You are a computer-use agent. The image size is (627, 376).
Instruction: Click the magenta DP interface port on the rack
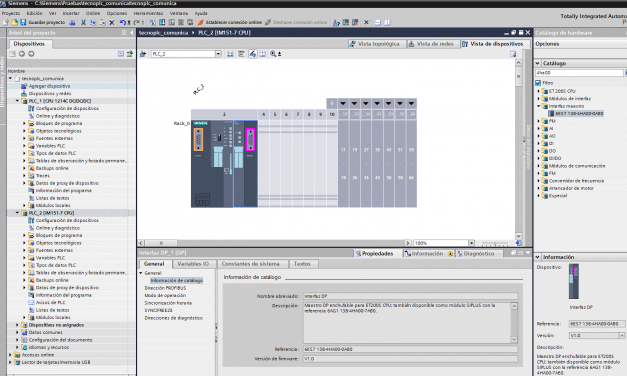pos(250,139)
